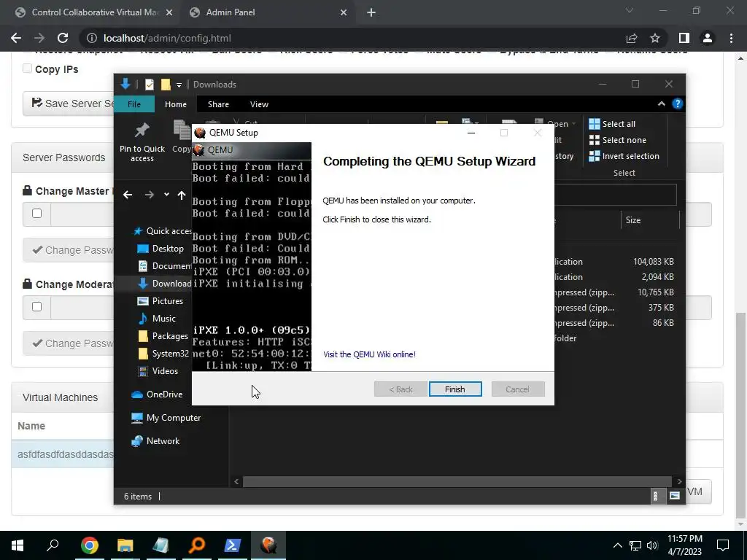Screen dimensions: 747x560
Task: Switch to the View ribbon tab
Action: tap(259, 104)
